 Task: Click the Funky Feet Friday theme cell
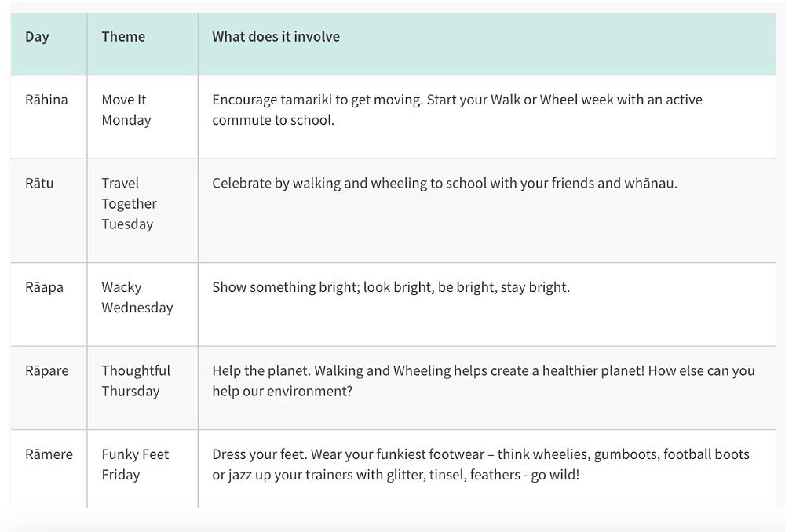pos(135,465)
